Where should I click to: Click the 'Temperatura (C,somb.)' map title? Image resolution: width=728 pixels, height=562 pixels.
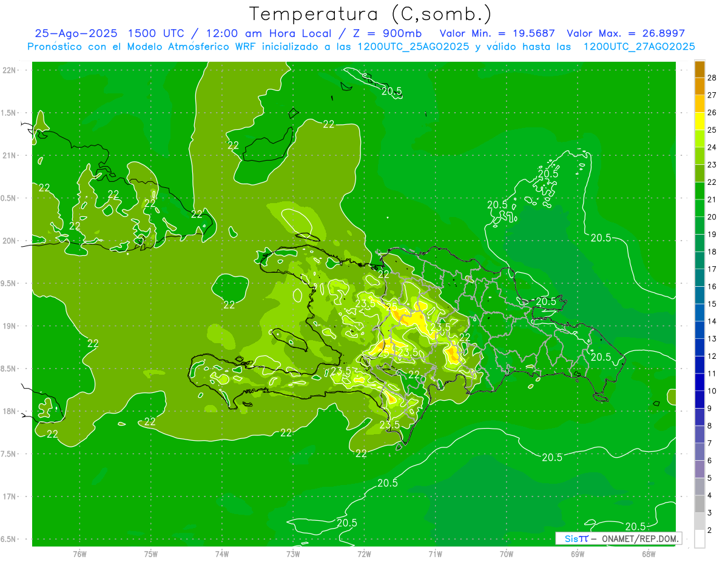(371, 14)
